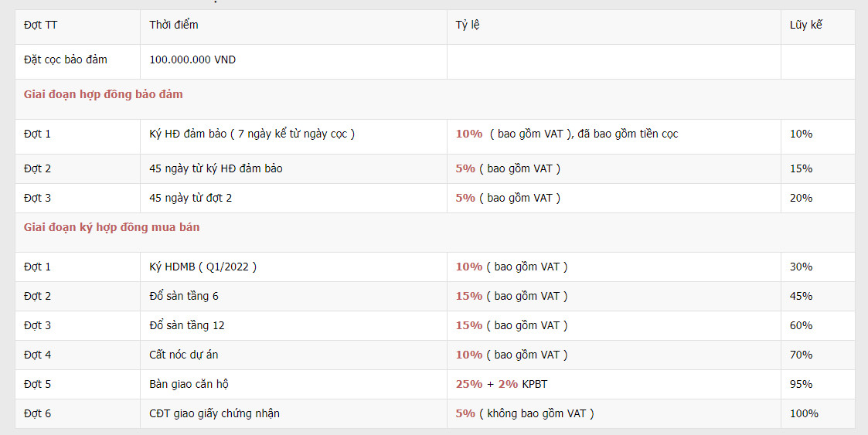This screenshot has width=868, height=435.
Task: Click 'CĐT giao giấy chứng nhận' cell
Action: click(214, 413)
